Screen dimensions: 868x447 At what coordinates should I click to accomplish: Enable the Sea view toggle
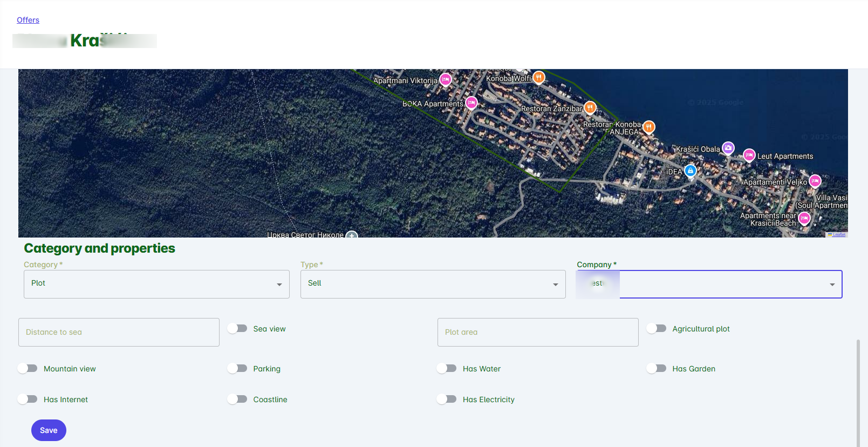coord(237,328)
